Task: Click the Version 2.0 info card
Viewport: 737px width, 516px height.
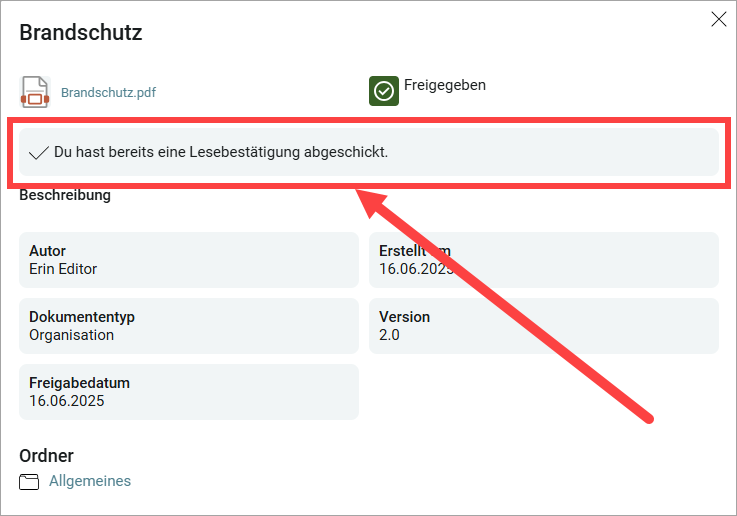Action: [x=544, y=326]
